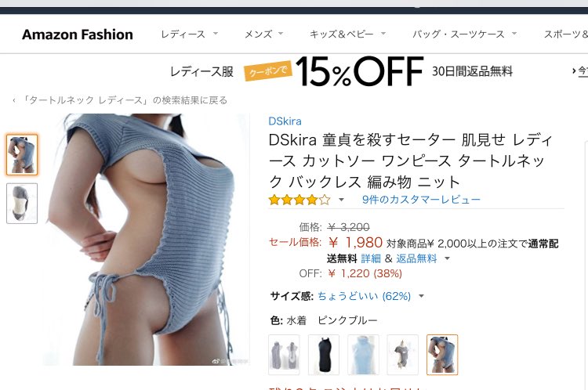Screen dimensions: 588x390
Task: Open the バッグ・スーツケース menu
Action: pos(464,34)
